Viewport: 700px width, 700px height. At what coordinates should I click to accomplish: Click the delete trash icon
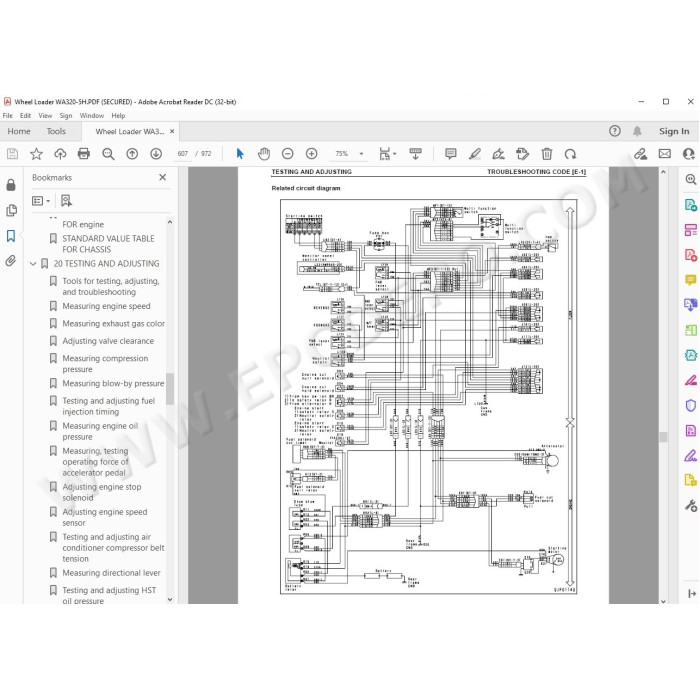(546, 154)
